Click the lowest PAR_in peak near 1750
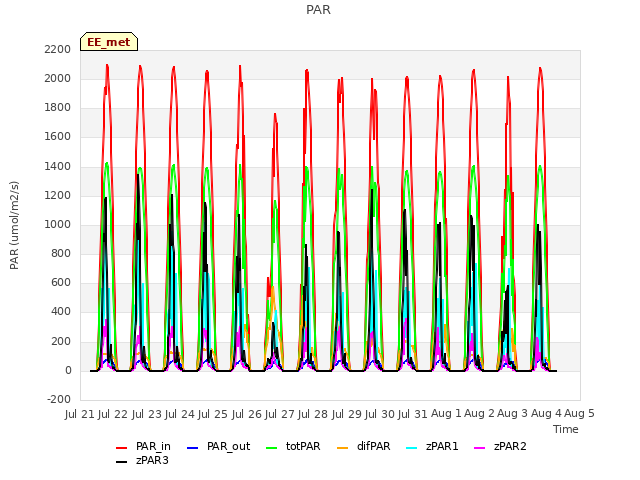 275,114
